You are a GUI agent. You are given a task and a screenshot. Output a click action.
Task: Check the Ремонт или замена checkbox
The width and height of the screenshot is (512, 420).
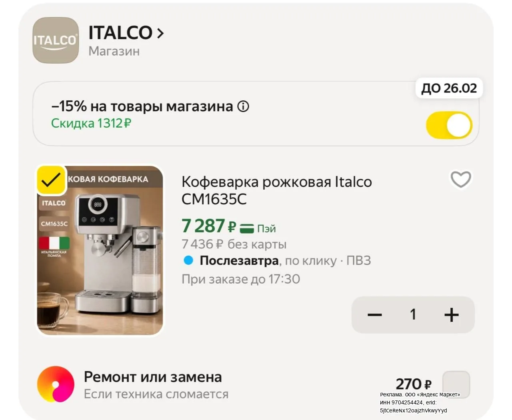point(456,384)
